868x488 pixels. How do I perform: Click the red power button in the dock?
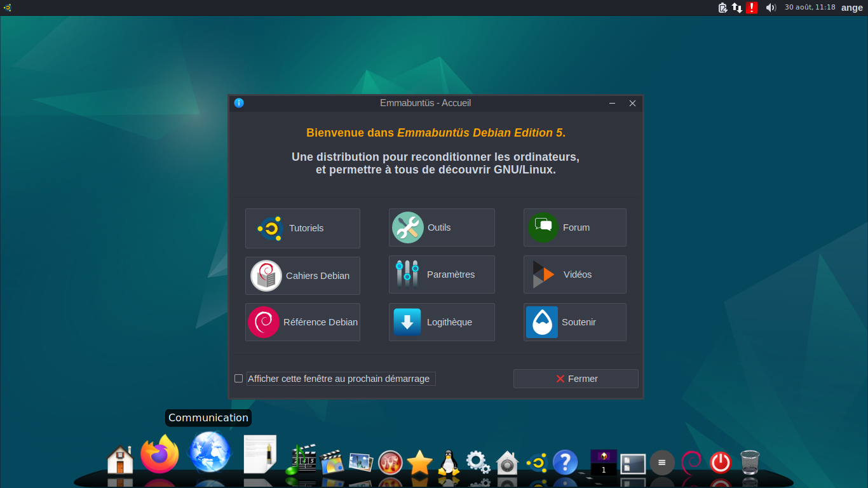point(721,463)
